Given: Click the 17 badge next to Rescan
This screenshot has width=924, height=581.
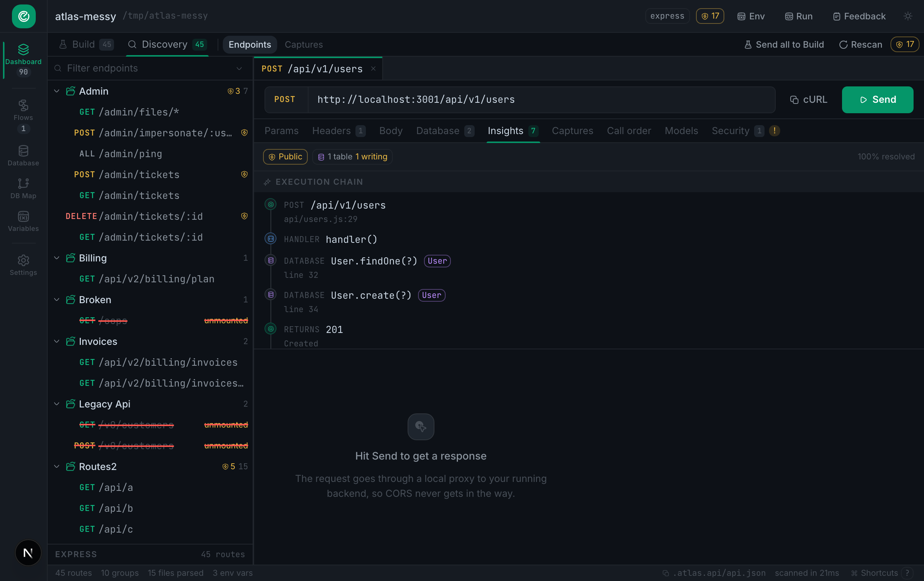Looking at the screenshot, I should [904, 44].
